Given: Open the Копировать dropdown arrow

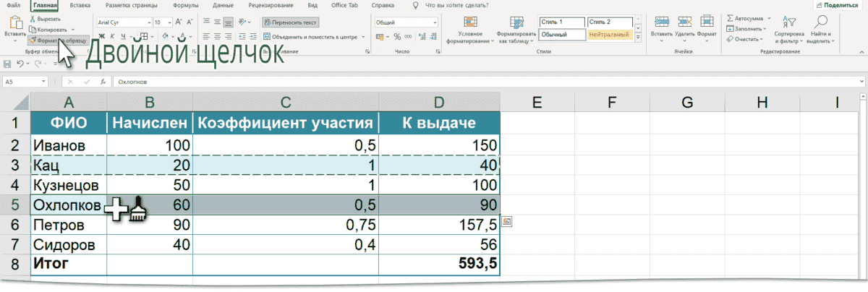Looking at the screenshot, I should pyautogui.click(x=72, y=29).
